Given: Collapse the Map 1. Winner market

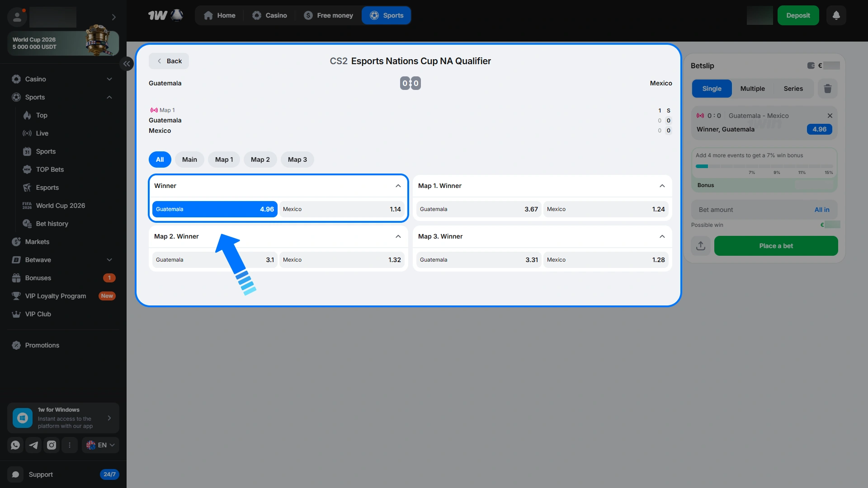Looking at the screenshot, I should point(662,186).
